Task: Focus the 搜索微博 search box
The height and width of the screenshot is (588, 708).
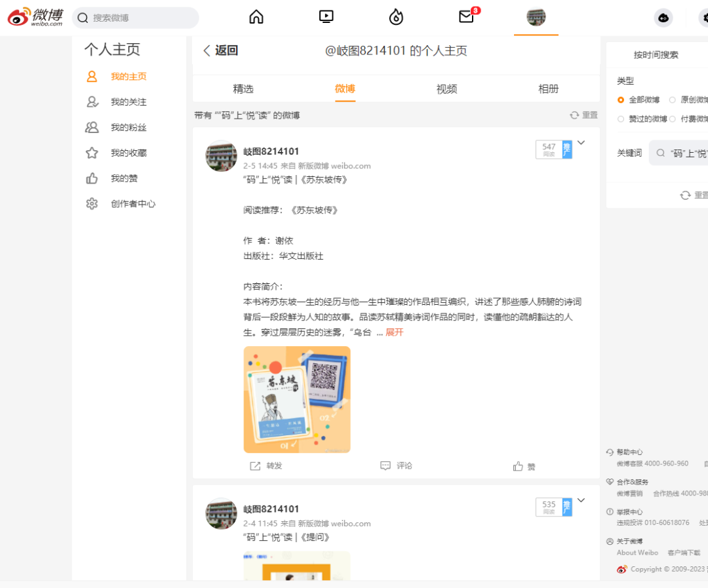Action: 136,18
